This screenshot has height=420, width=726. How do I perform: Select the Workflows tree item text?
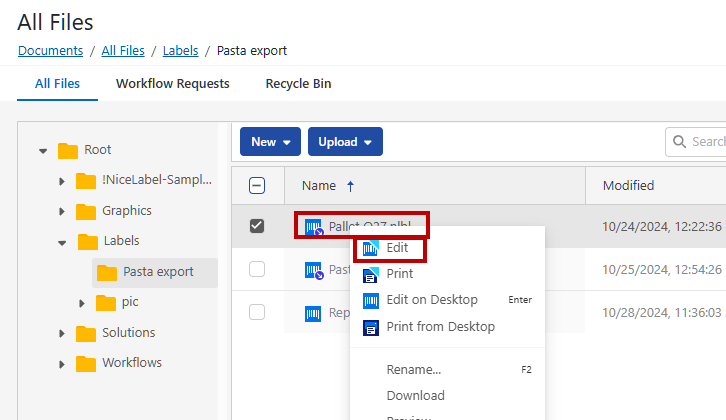click(x=132, y=363)
